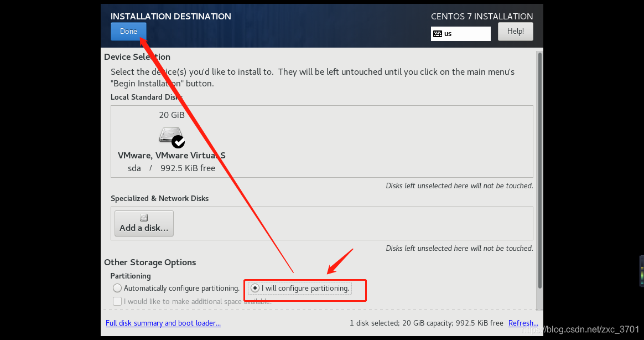Click the Done button
Screen dimensions: 644x340
tap(128, 31)
